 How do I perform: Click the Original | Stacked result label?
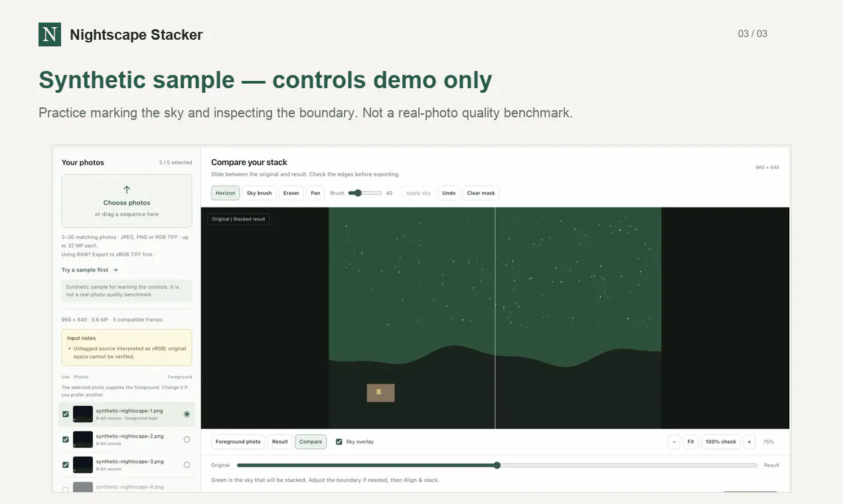coord(239,219)
